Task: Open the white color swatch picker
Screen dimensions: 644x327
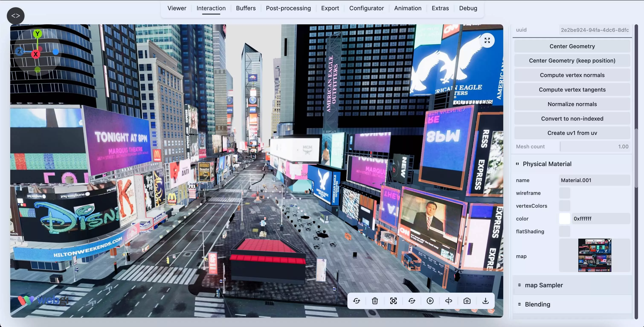Action: [564, 218]
